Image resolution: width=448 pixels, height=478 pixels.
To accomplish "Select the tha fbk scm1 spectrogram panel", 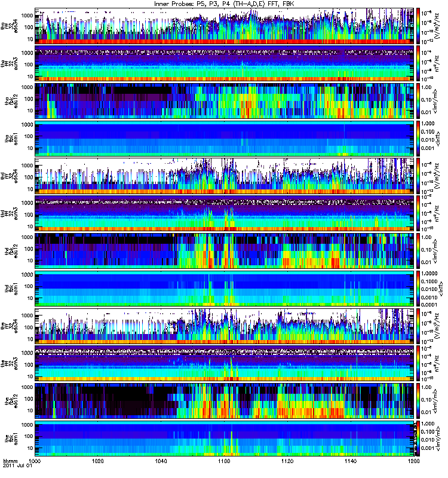I will [225, 138].
